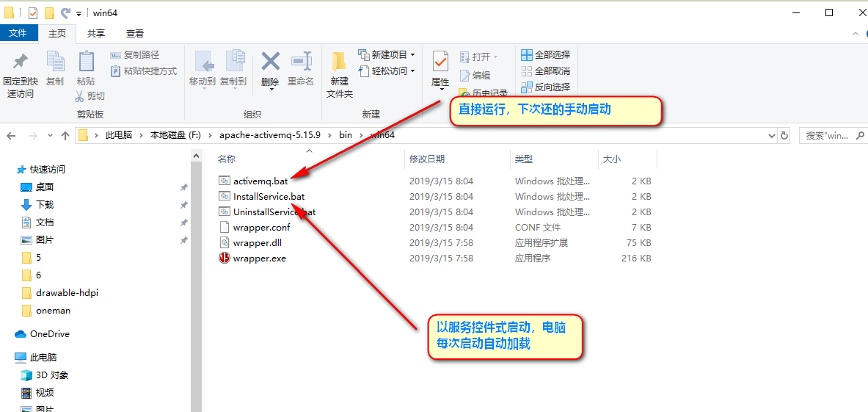Click Select none in ribbon
The width and height of the screenshot is (868, 412).
click(x=546, y=71)
